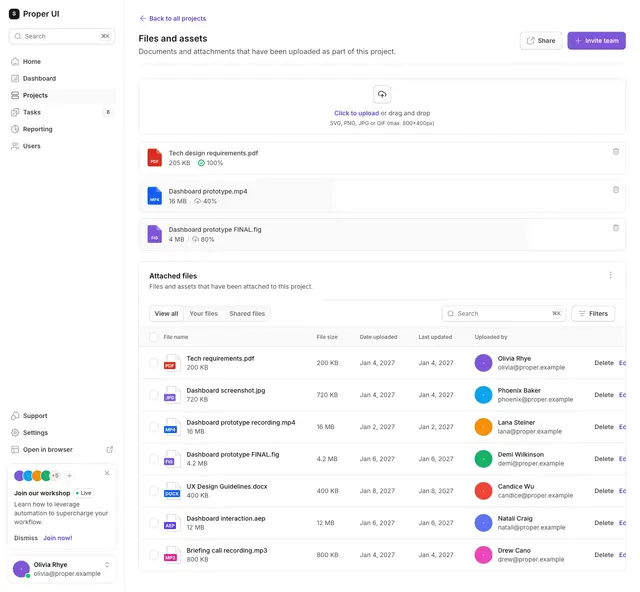The image size is (640, 592).
Task: Check the box for Dashboard screenshot.jpg
Action: click(x=153, y=395)
